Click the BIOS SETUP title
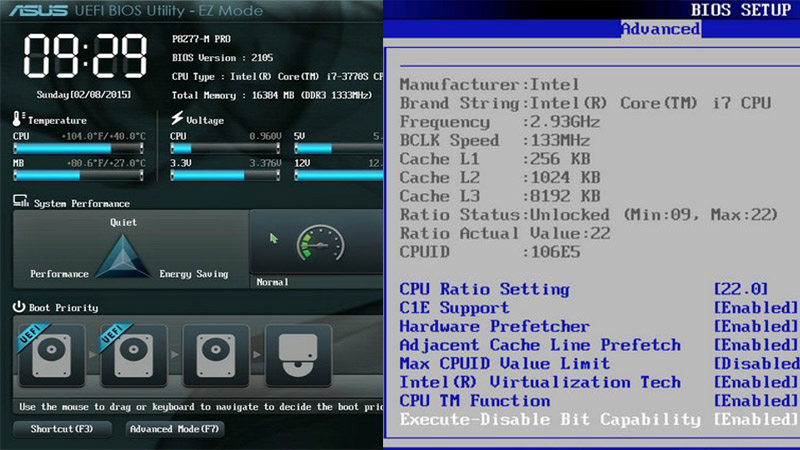 click(x=740, y=10)
